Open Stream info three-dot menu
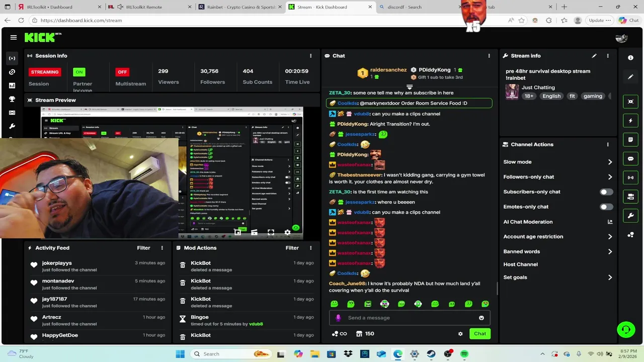Screen dimensions: 644x362 (x=608, y=56)
